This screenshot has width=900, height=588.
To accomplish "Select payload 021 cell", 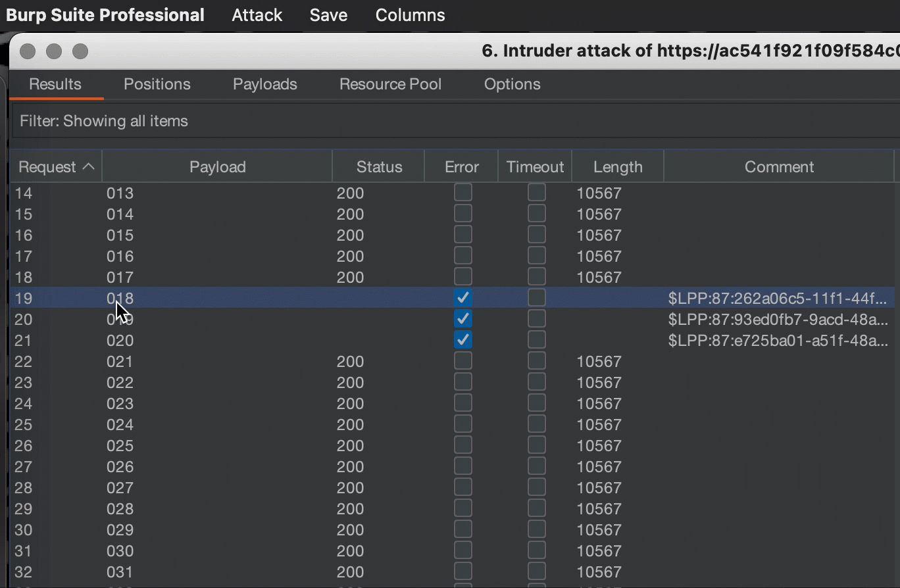I will point(120,362).
